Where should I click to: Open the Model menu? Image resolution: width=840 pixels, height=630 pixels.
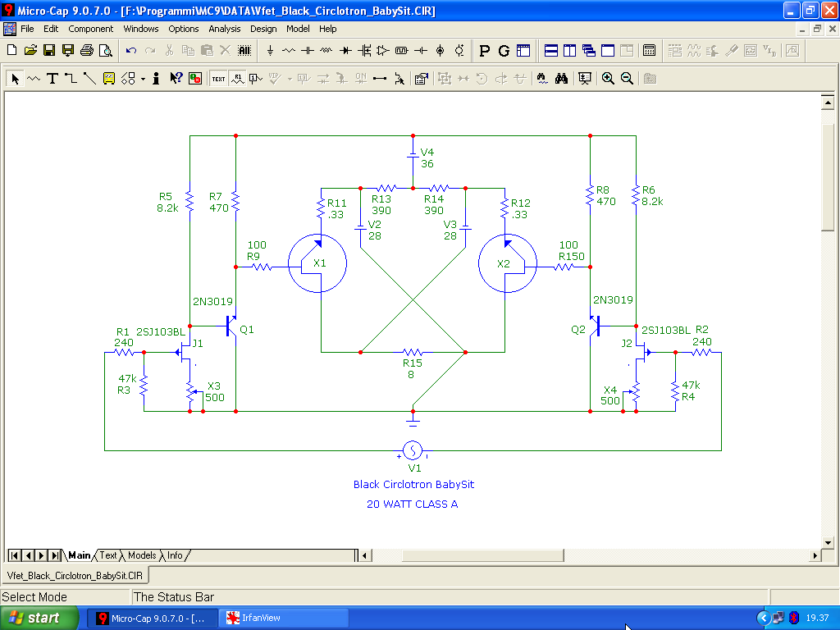[298, 29]
